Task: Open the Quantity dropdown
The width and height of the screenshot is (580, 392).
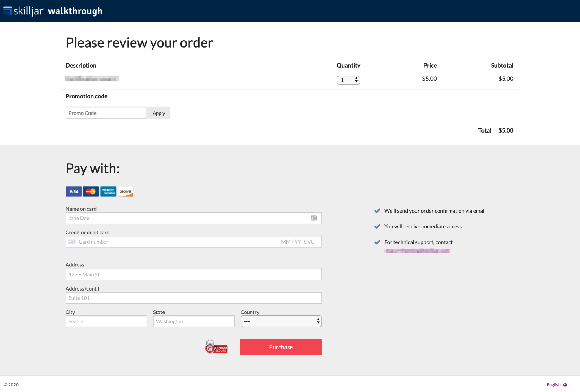Action: 348,80
